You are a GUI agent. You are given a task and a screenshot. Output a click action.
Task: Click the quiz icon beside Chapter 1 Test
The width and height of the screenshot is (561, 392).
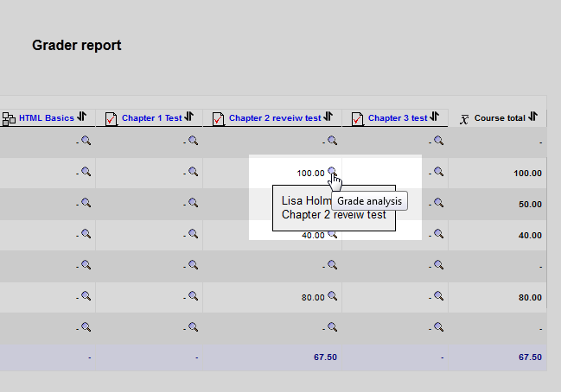112,119
